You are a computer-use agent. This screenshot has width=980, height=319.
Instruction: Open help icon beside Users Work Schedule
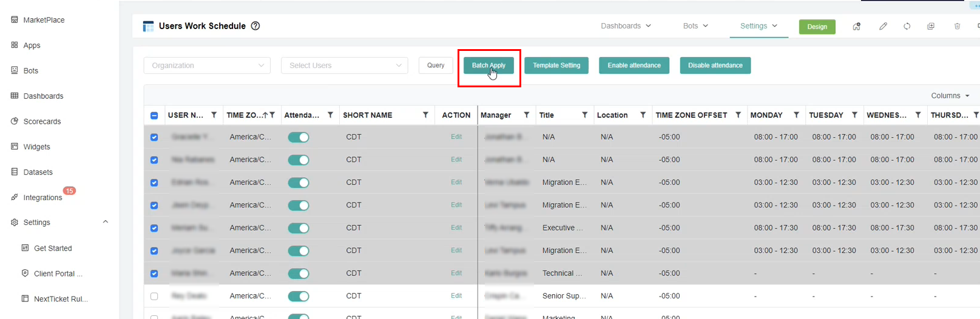(x=255, y=26)
